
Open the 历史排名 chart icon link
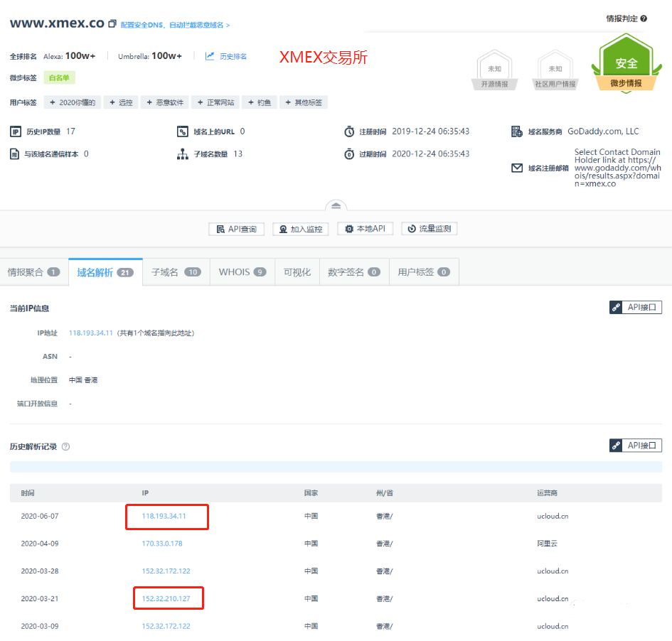210,56
